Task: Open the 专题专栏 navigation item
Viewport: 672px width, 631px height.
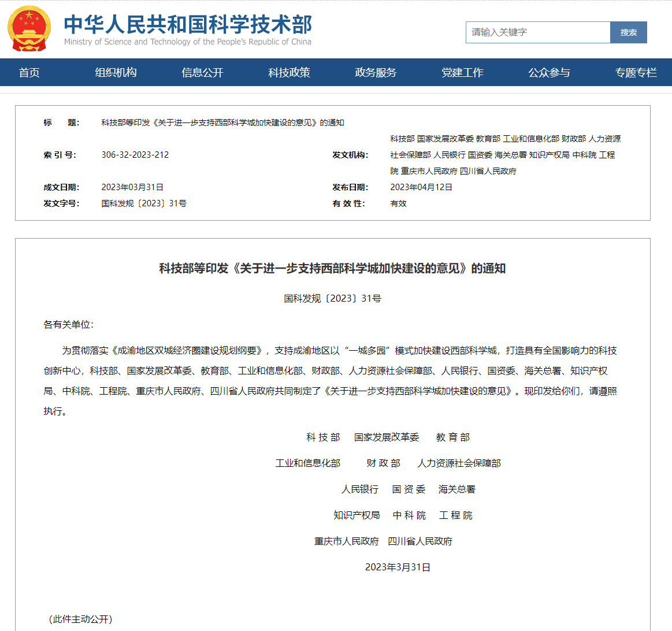Action: tap(636, 72)
